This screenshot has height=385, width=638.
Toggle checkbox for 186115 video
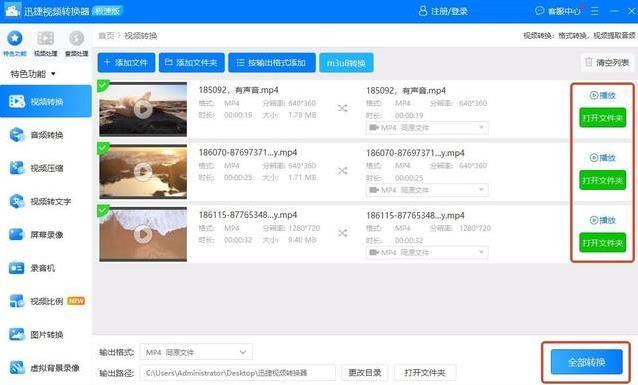point(103,210)
